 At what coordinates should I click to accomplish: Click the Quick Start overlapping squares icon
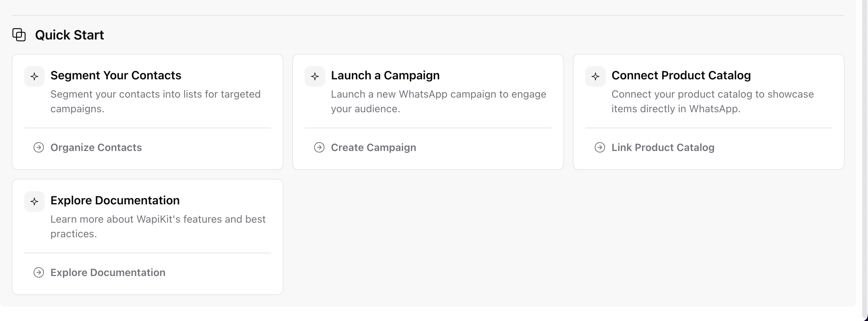[19, 35]
